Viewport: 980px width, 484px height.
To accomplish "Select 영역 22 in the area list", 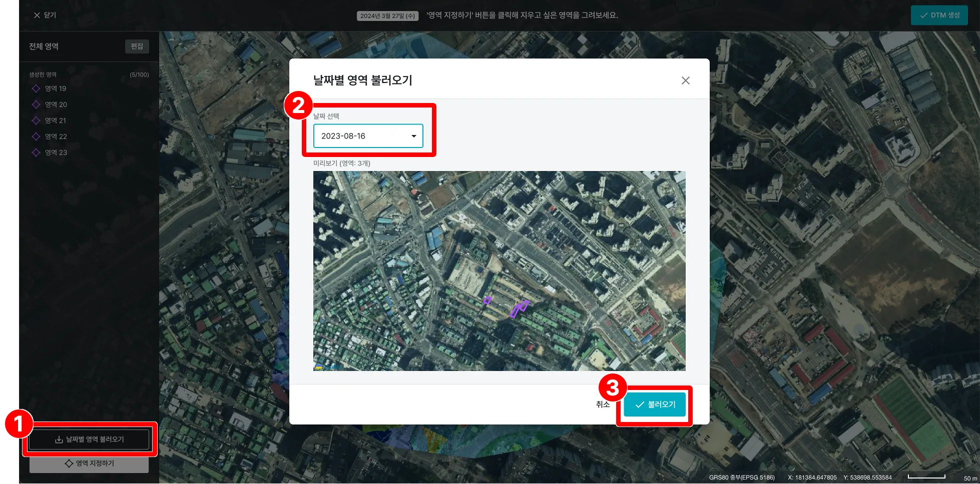I will (x=56, y=136).
